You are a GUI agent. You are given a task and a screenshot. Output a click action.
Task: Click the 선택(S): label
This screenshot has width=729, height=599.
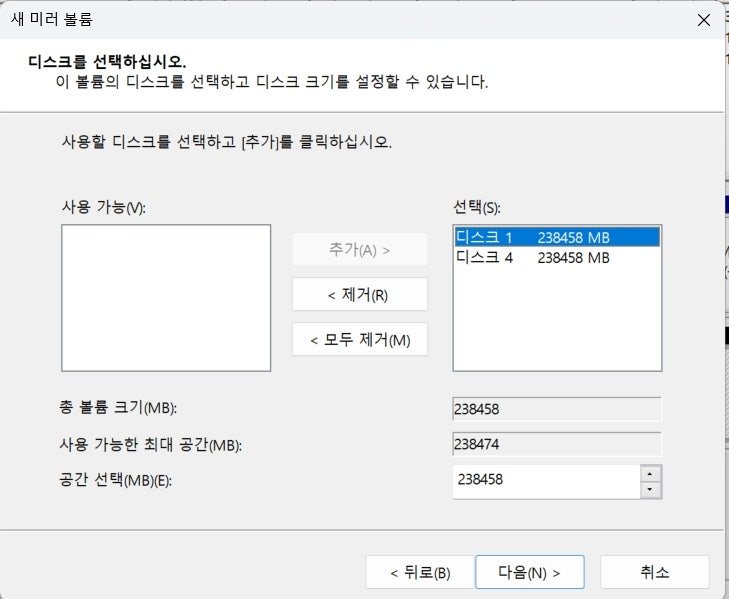point(477,207)
